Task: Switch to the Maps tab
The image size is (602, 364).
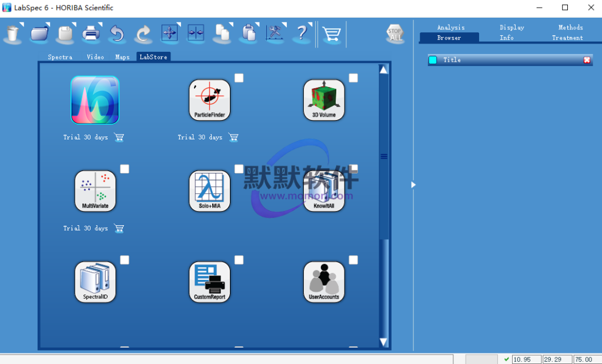Action: (122, 57)
